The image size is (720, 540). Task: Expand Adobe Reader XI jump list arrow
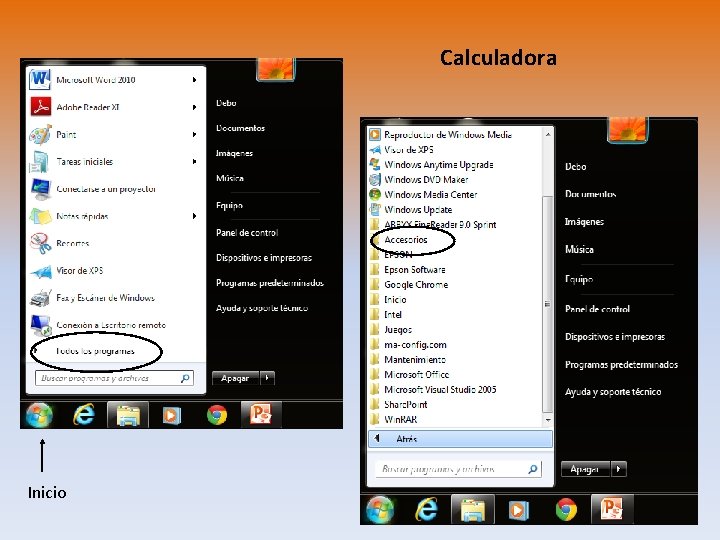point(195,107)
